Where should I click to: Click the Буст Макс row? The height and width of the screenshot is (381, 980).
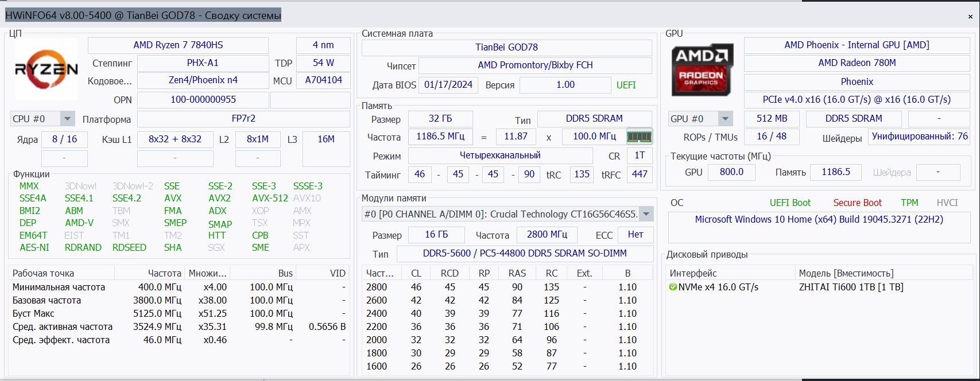click(180, 314)
